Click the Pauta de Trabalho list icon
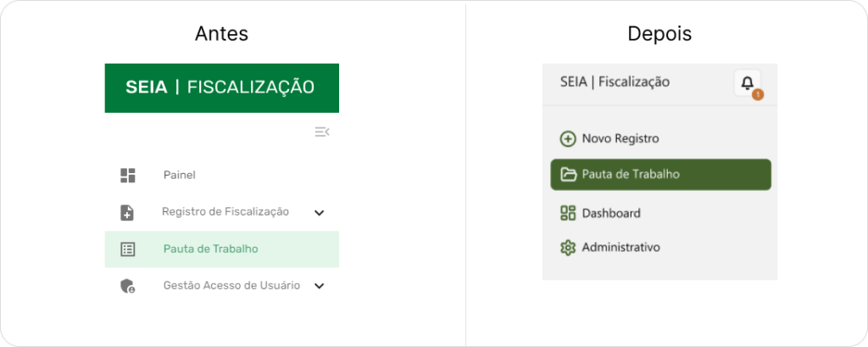 [128, 249]
